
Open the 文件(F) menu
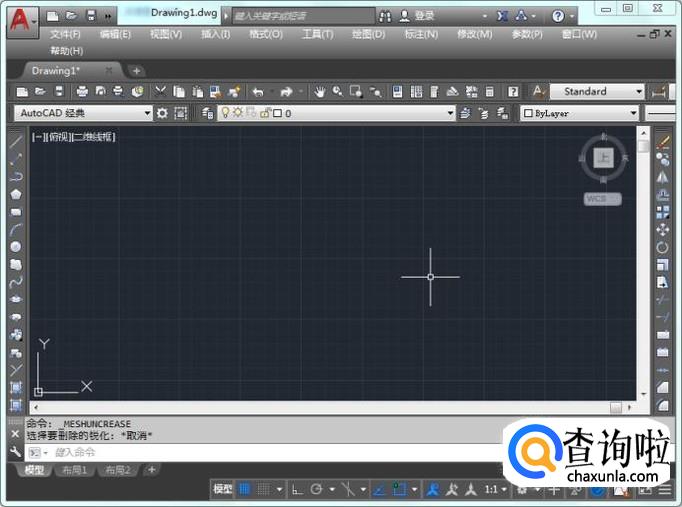(x=65, y=34)
